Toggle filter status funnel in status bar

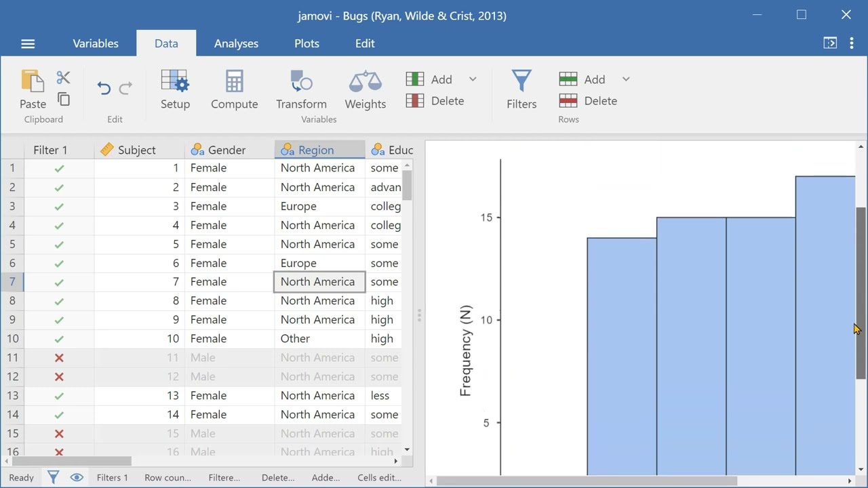(53, 477)
